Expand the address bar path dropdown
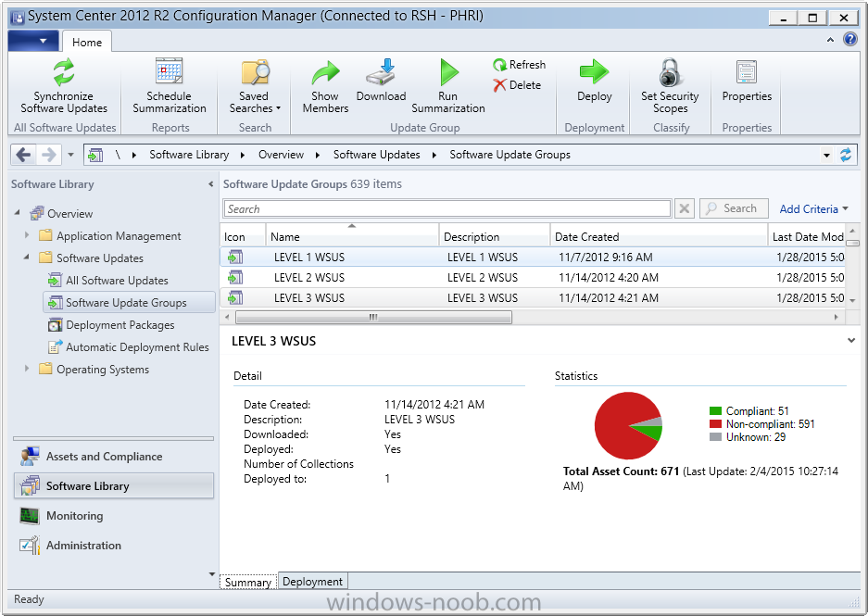868x616 pixels. tap(826, 155)
